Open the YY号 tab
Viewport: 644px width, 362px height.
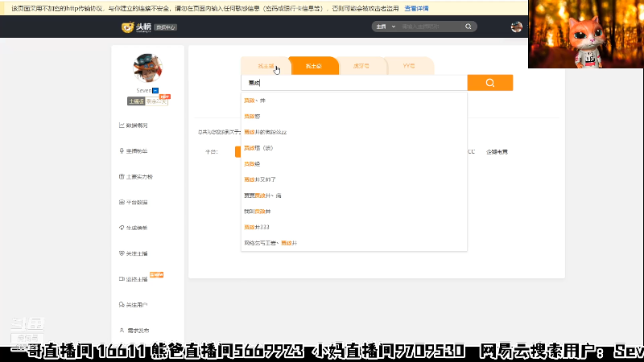(x=409, y=66)
